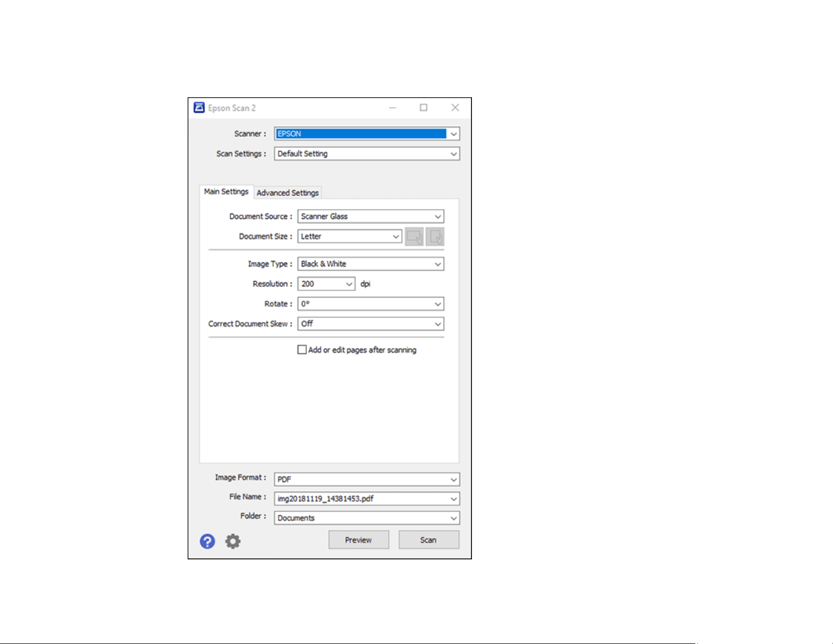Screen dimensions: 833x644
Task: Expand the Resolution dropdown
Action: [327, 284]
